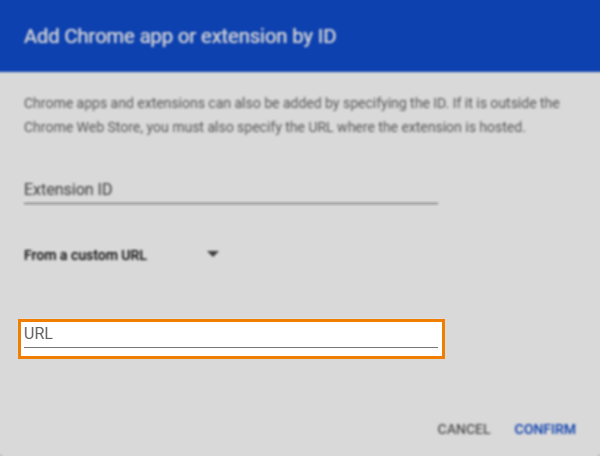Click the Extension ID input field
Image resolution: width=600 pixels, height=456 pixels.
point(230,188)
